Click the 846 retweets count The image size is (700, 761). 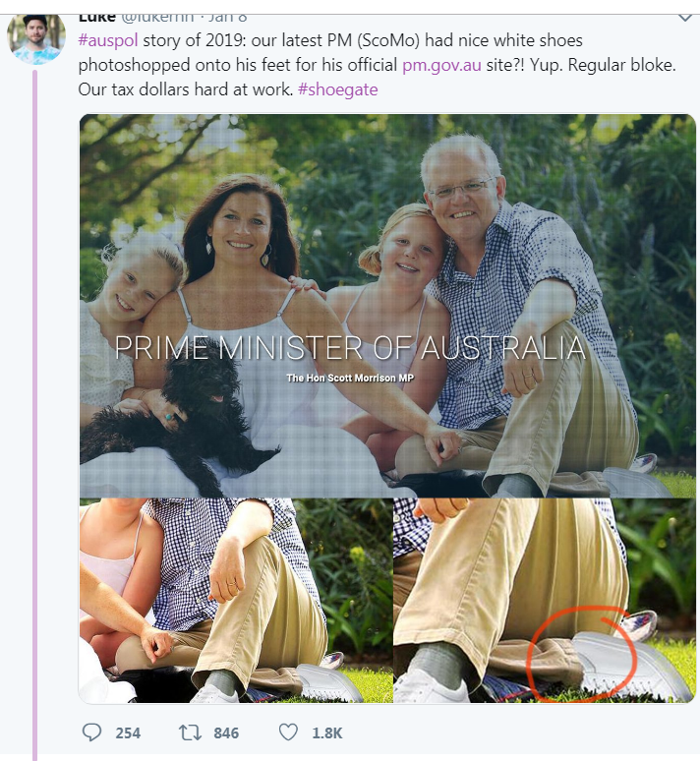click(226, 732)
